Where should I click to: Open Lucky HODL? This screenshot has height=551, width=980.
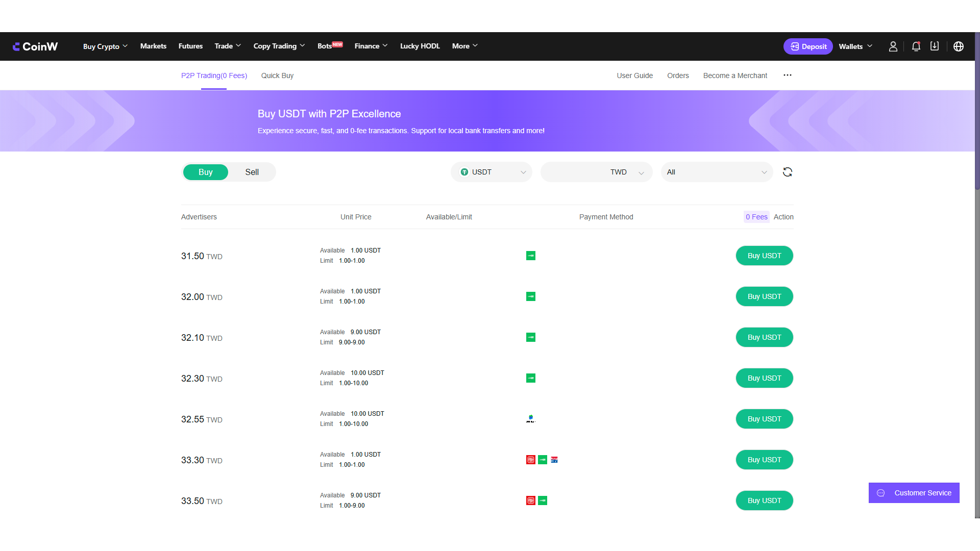tap(420, 46)
